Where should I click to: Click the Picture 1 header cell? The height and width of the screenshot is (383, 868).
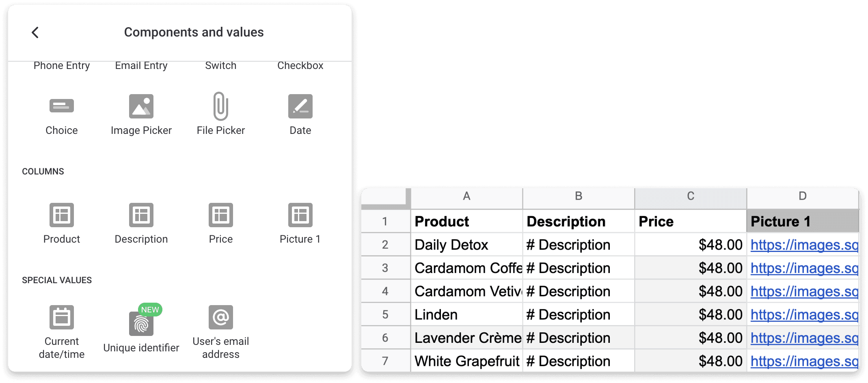tap(803, 221)
